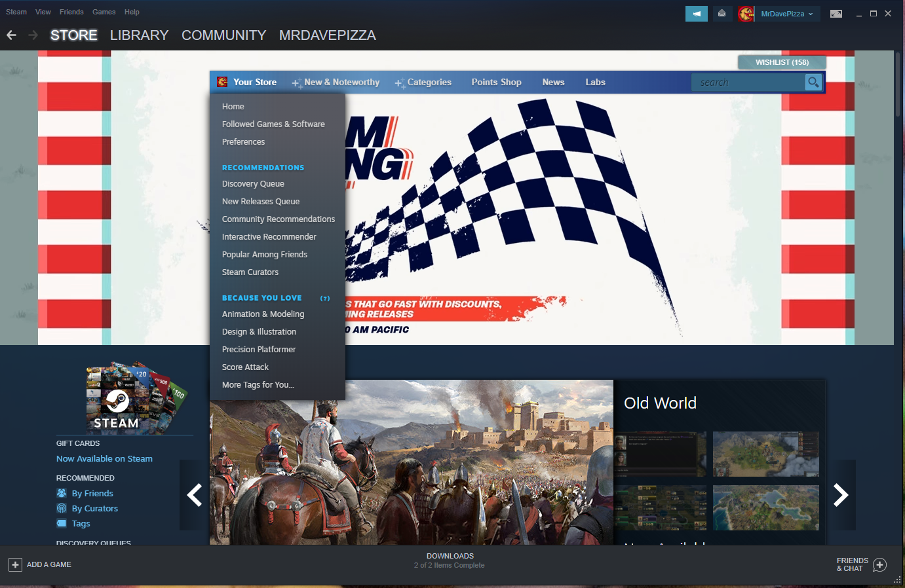Switch to Big Picture mode icon
Viewport: 905px width, 588px height.
coord(836,14)
